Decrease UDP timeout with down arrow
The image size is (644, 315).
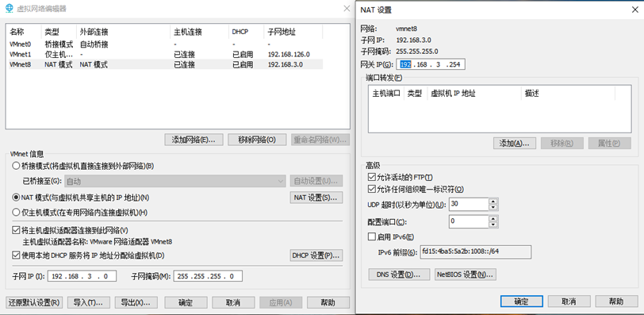pos(493,206)
